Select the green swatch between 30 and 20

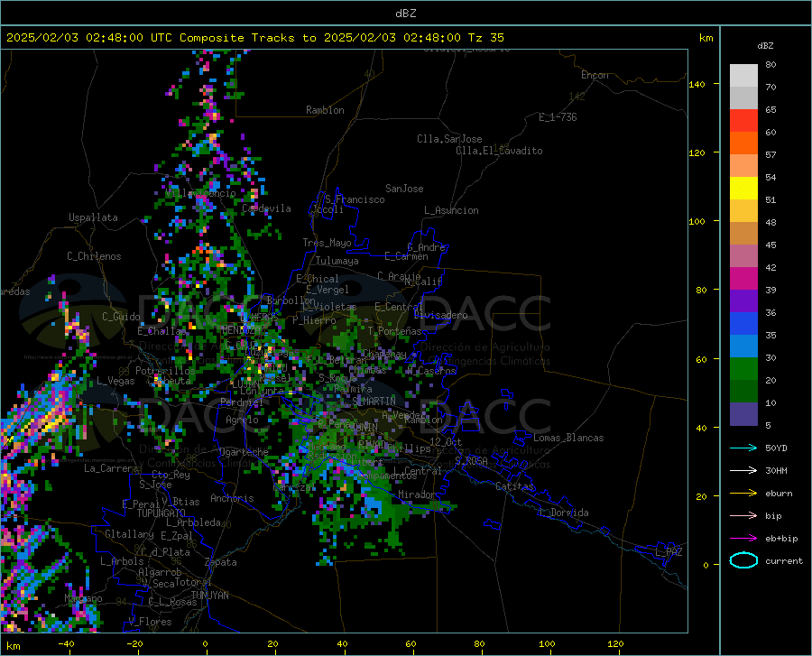[x=743, y=369]
